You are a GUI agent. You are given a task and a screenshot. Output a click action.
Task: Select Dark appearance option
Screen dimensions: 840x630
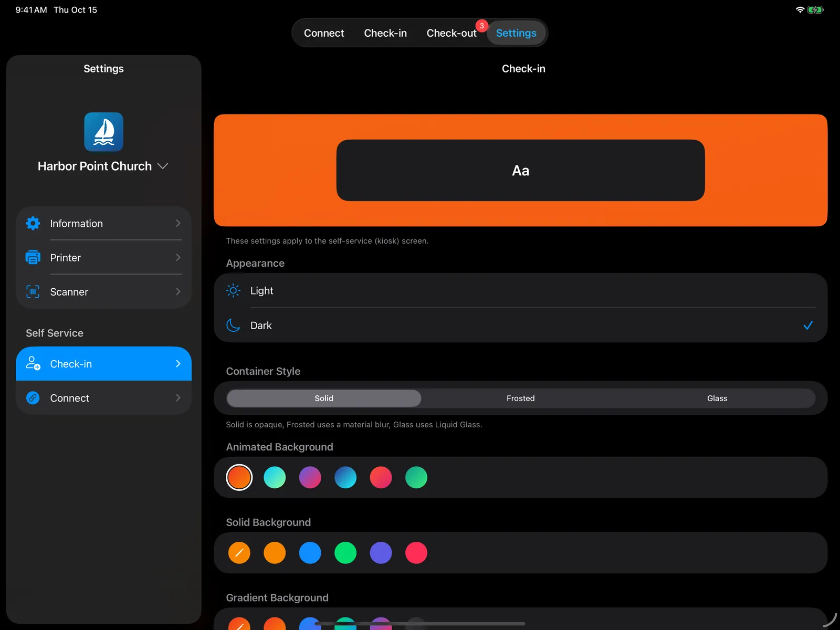[x=521, y=325]
